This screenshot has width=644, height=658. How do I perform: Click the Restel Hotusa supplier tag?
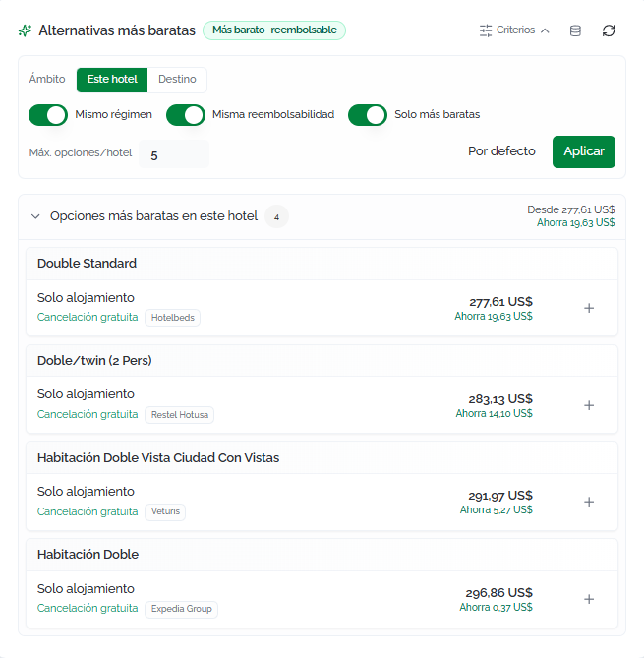(x=180, y=415)
